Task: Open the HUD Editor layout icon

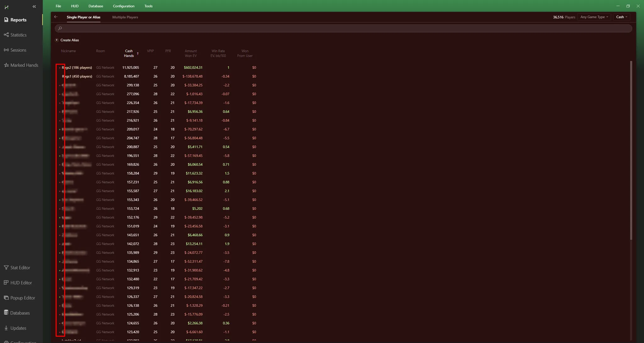Action: (x=6, y=283)
